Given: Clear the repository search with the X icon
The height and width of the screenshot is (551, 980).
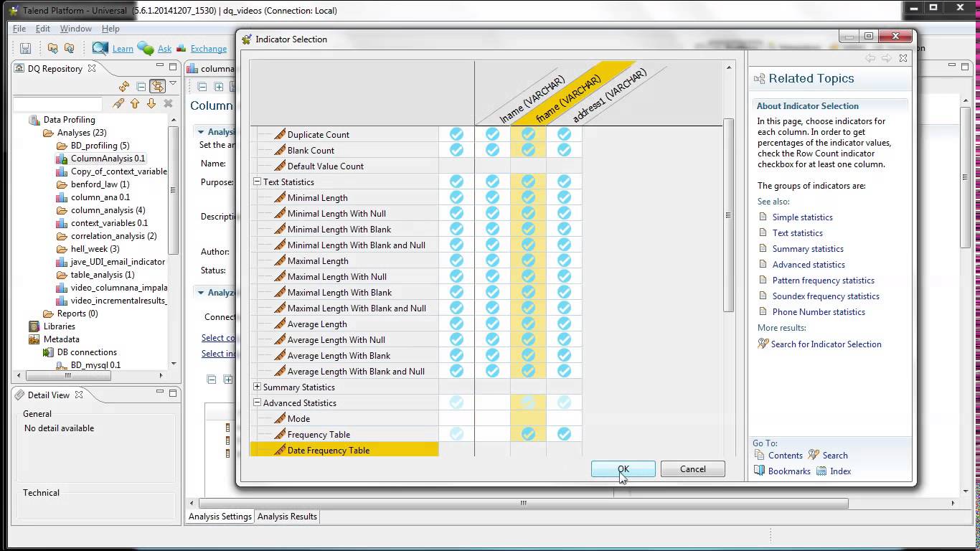Looking at the screenshot, I should (166, 104).
